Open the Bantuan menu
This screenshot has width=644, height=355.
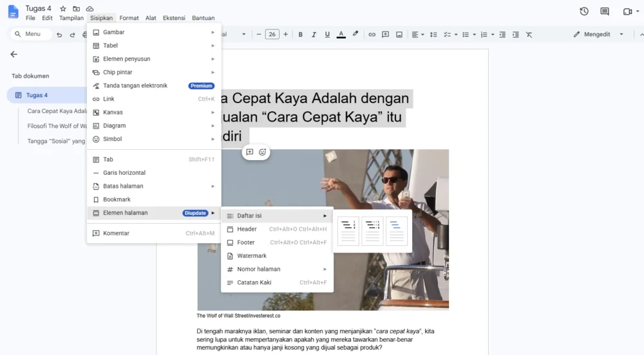204,18
